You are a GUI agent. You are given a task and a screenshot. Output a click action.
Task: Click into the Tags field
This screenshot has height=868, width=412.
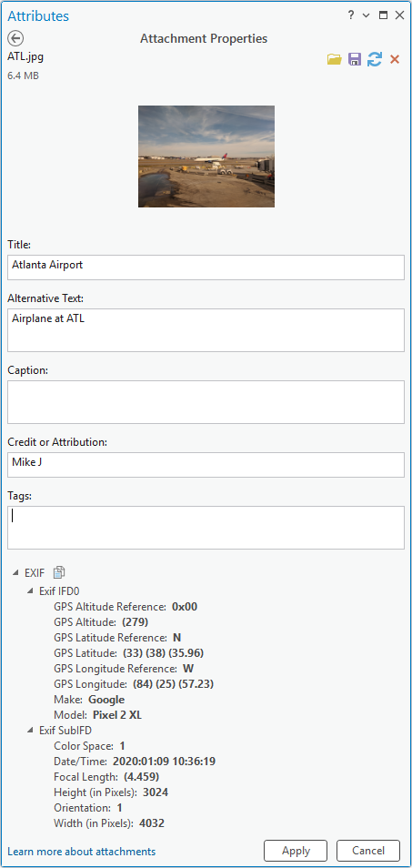point(206,528)
